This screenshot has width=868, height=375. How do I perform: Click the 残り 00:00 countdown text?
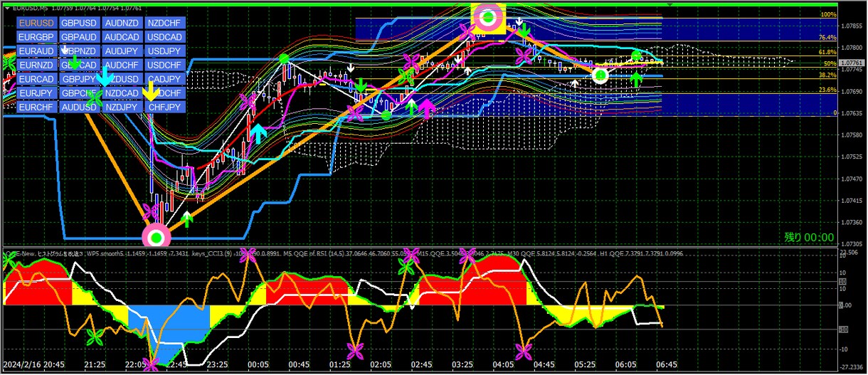point(809,237)
